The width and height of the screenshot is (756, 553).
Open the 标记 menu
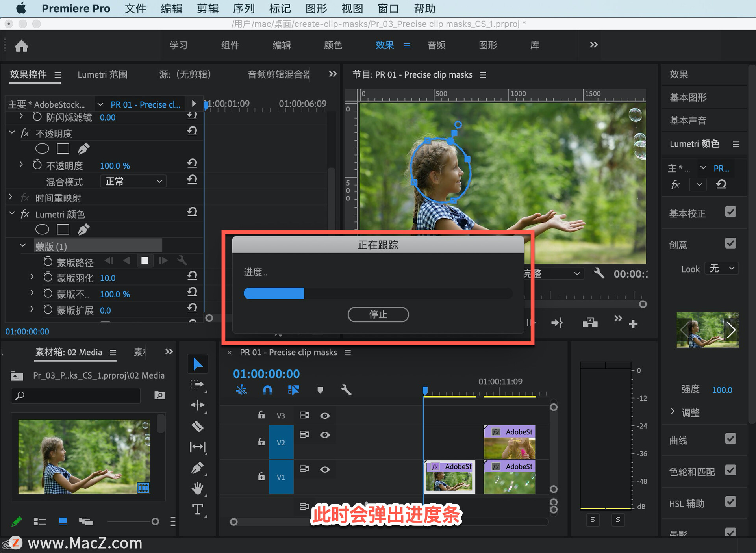tap(280, 8)
